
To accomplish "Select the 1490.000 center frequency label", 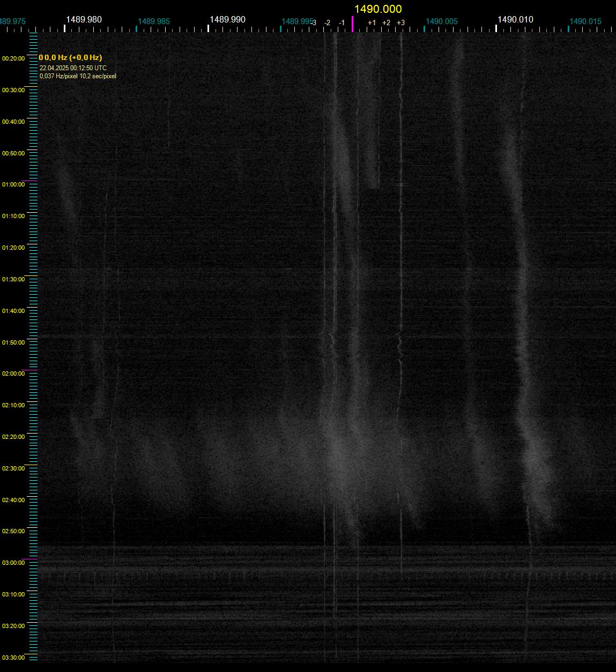I will (378, 9).
